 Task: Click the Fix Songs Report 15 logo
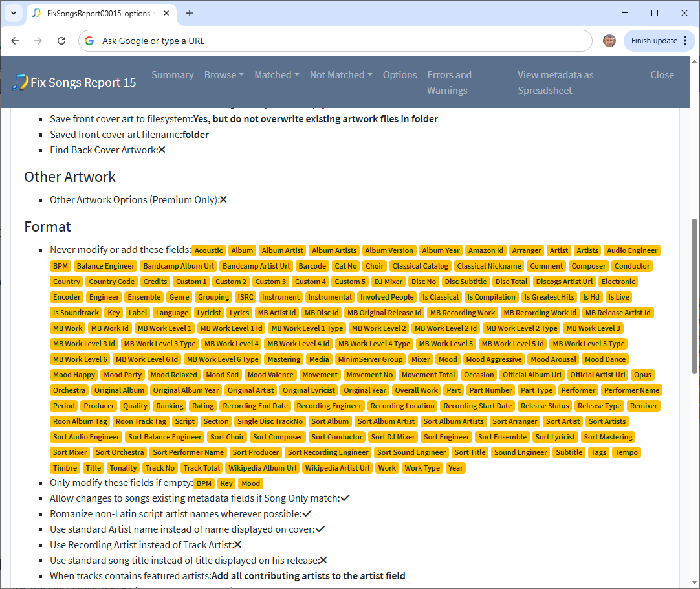point(74,82)
